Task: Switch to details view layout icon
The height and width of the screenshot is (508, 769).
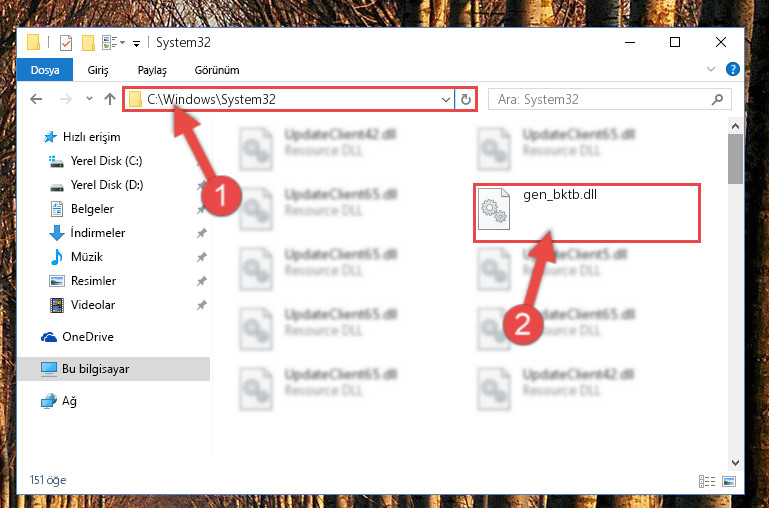Action: click(x=707, y=481)
